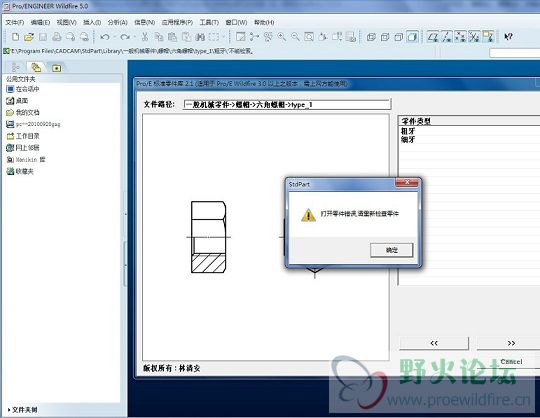Click the Cut scissors icon

coord(145,36)
